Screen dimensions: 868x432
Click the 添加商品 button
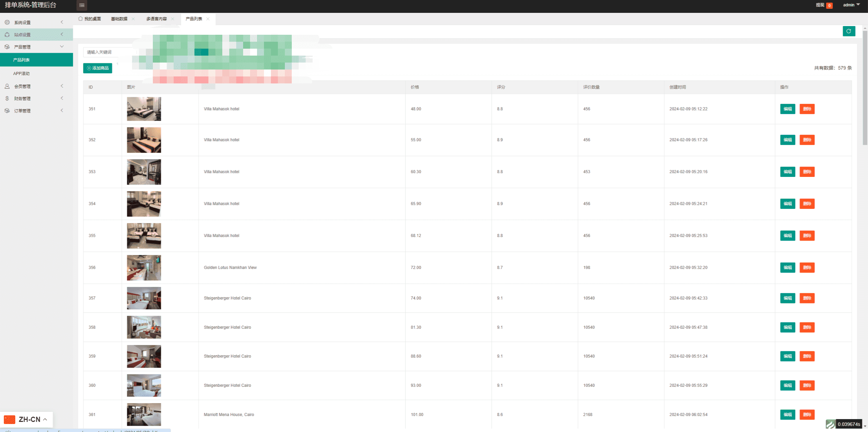click(x=98, y=68)
